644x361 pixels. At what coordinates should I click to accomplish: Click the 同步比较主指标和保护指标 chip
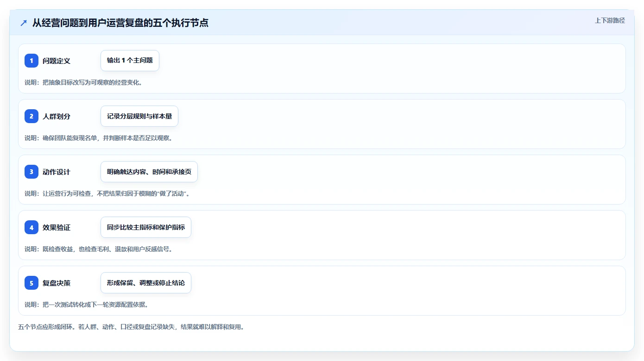(x=146, y=227)
